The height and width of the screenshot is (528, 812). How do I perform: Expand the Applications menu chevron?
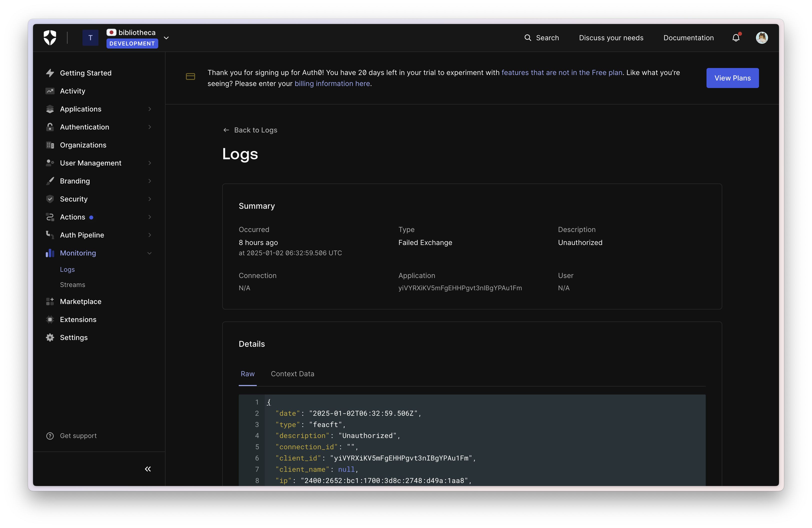tap(149, 109)
